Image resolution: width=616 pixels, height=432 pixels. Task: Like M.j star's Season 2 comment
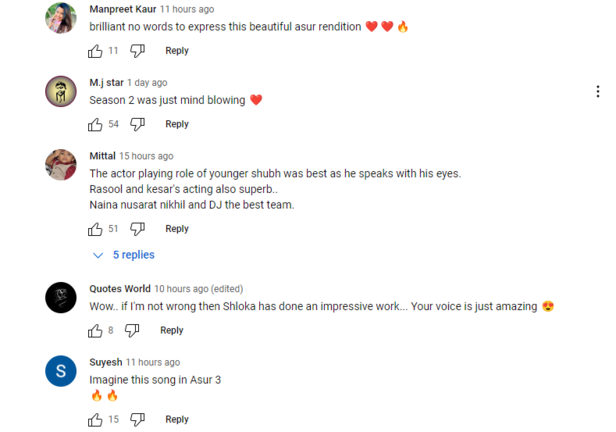coord(95,124)
